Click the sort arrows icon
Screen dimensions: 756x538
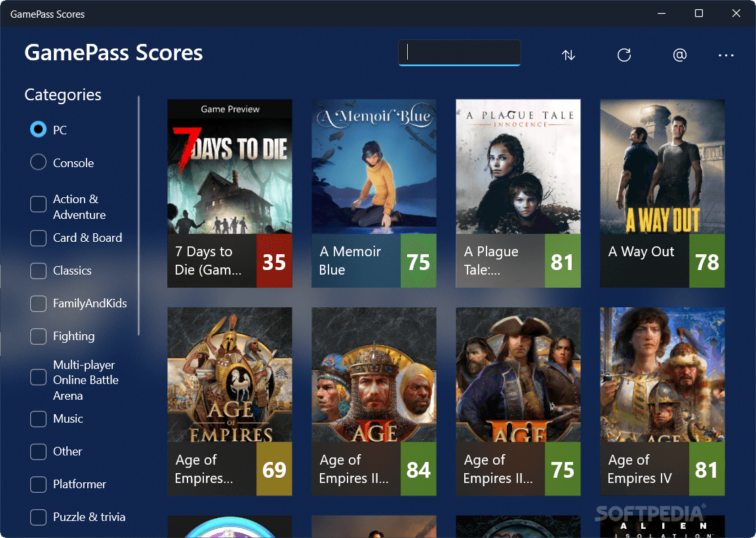click(568, 55)
